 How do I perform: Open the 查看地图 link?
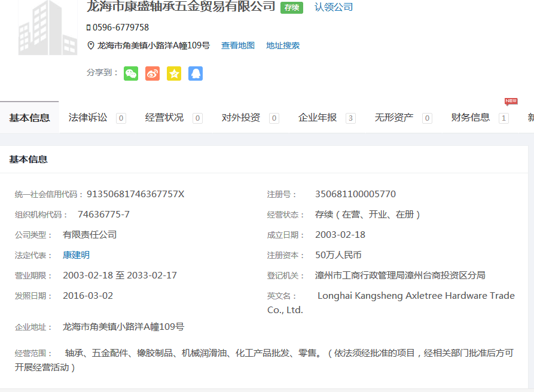(x=238, y=45)
